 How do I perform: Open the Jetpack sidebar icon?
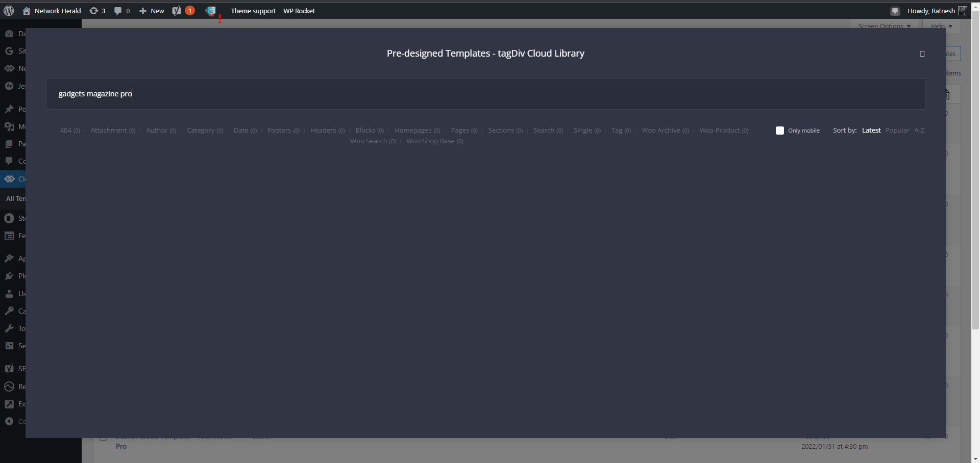click(9, 86)
